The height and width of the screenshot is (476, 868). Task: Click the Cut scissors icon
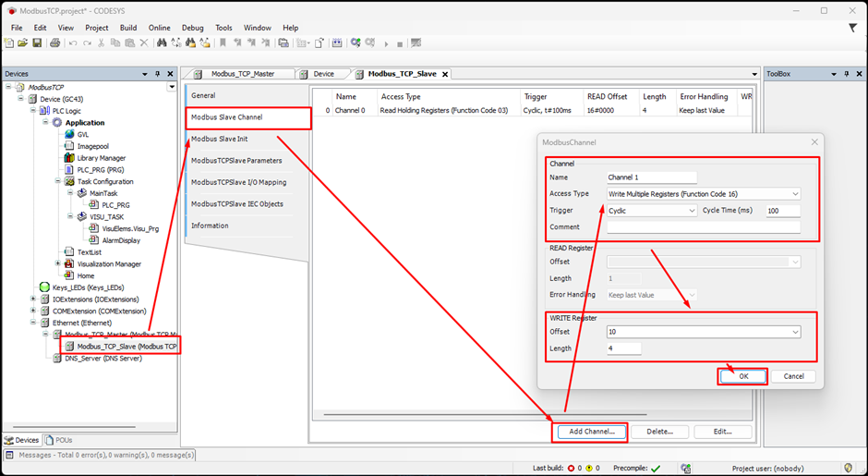pyautogui.click(x=102, y=43)
